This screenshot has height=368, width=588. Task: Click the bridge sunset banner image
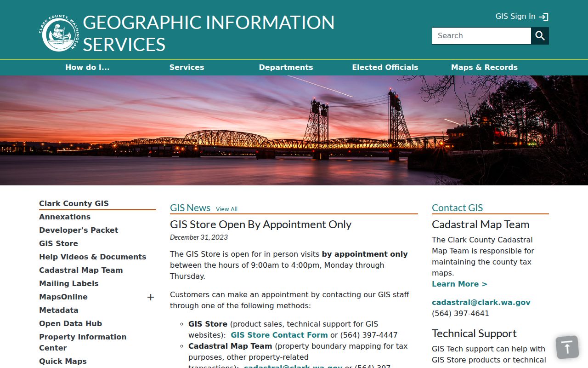click(294, 131)
